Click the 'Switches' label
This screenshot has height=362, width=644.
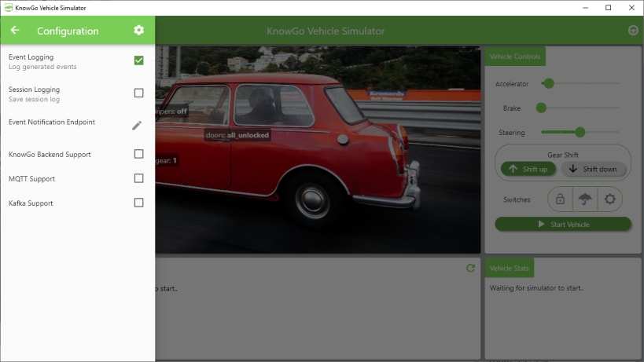pyautogui.click(x=517, y=199)
